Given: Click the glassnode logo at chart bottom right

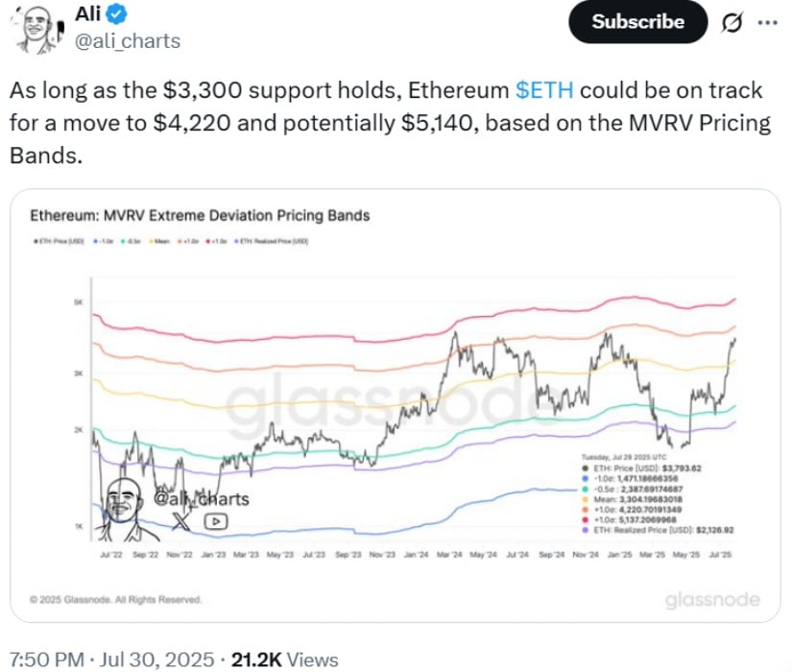Looking at the screenshot, I should click(x=712, y=600).
